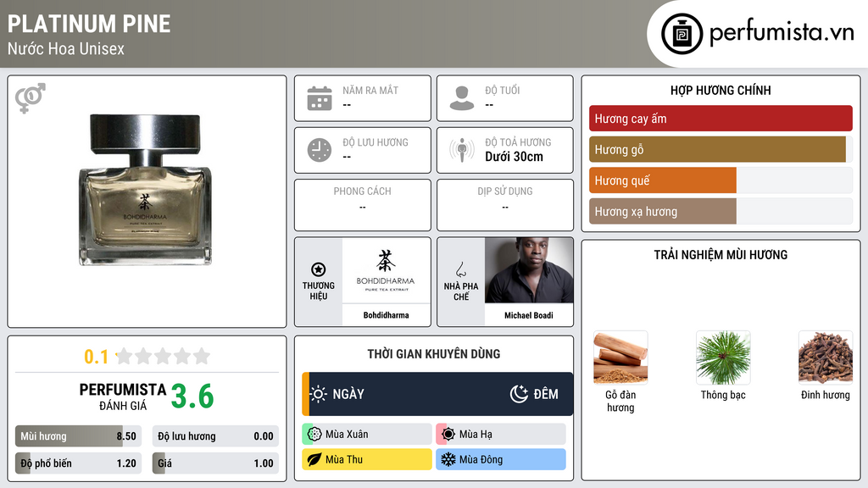The width and height of the screenshot is (868, 488).
Task: Click the moon icon next to Đêm
Action: tap(519, 394)
